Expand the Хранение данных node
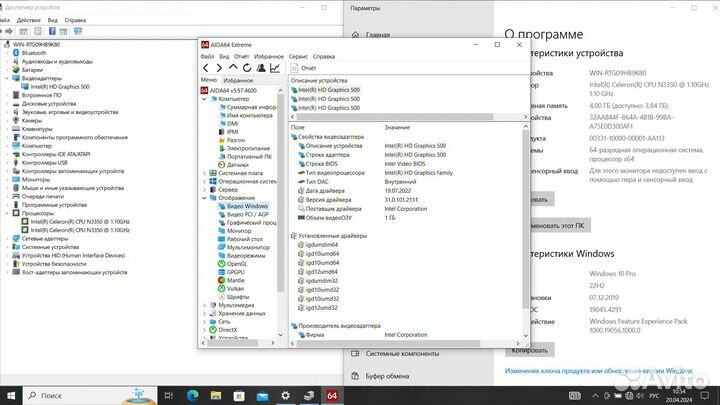This screenshot has width=720, height=405. [204, 313]
